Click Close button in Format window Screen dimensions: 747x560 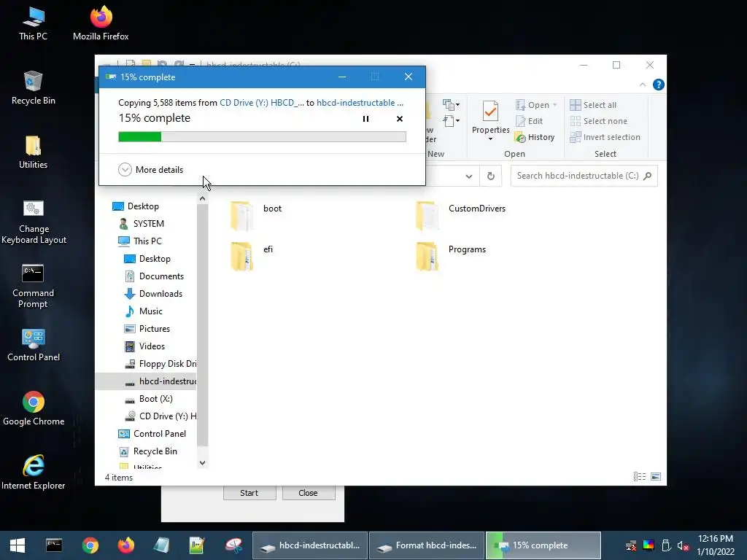[309, 493]
